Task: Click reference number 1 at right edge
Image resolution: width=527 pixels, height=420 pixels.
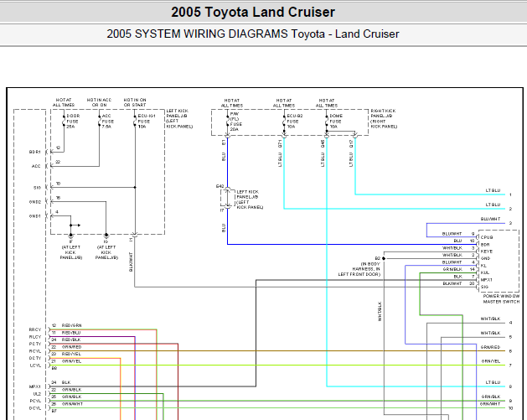Action: (510, 194)
